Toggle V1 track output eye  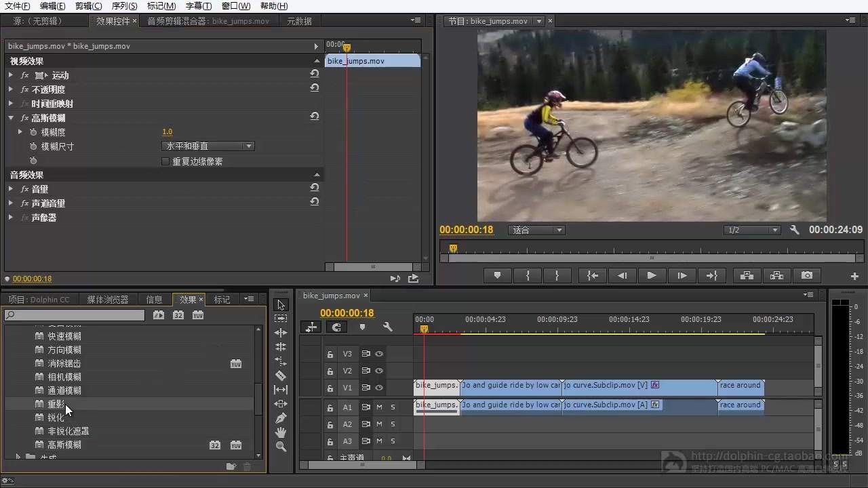[379, 388]
